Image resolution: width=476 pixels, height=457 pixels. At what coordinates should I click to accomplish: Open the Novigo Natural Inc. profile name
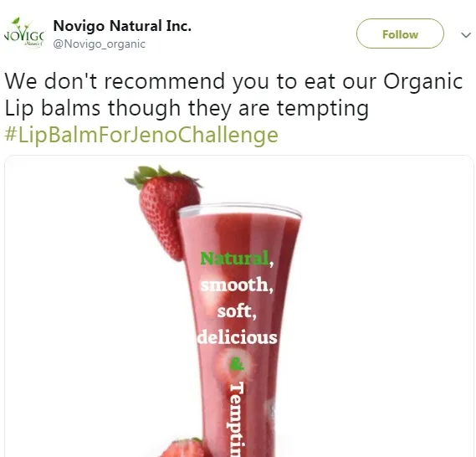[122, 26]
